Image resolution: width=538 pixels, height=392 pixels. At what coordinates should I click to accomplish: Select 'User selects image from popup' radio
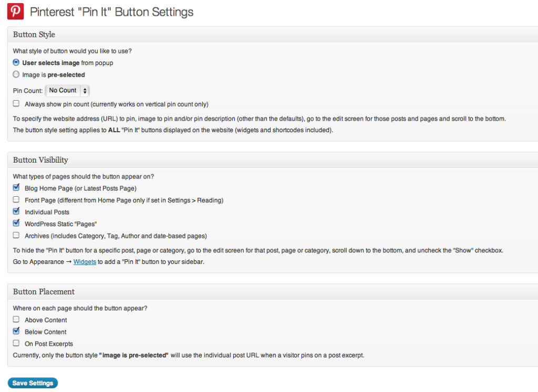coord(16,62)
